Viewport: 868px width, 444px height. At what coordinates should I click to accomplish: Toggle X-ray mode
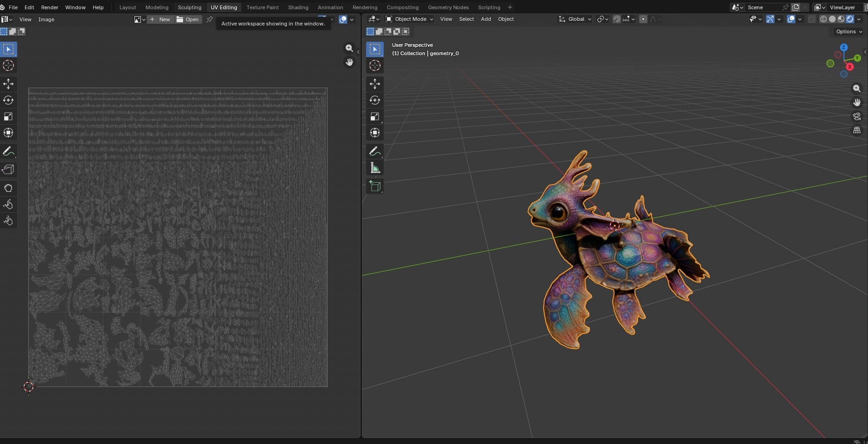[812, 19]
